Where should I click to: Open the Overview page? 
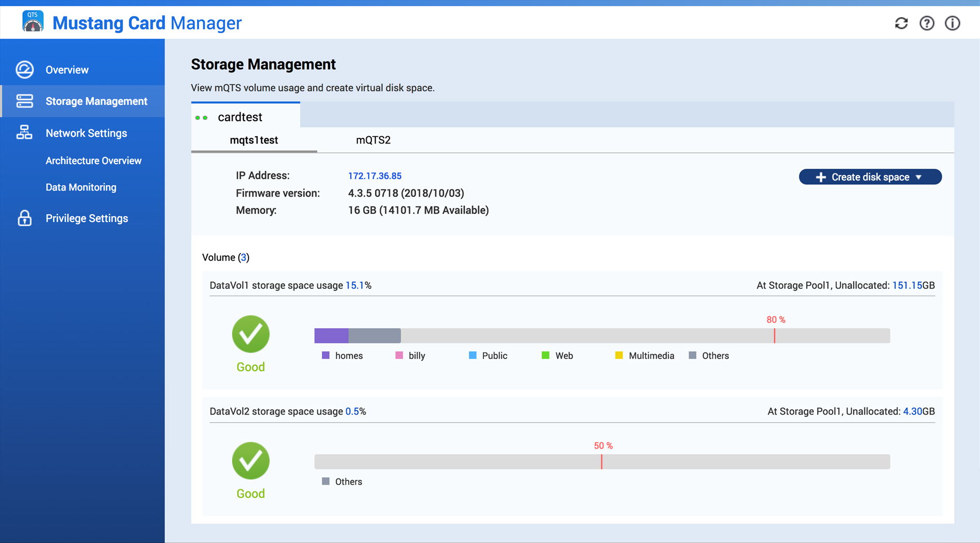tap(83, 70)
